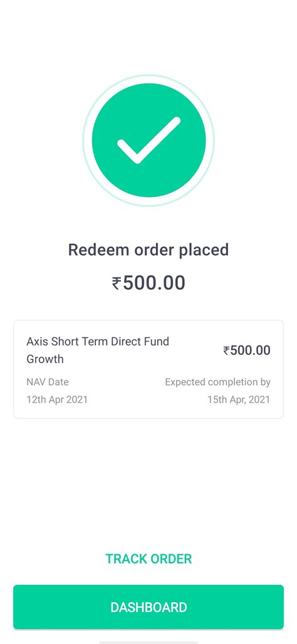Open the TRACK ORDER link
The image size is (297, 644).
click(148, 559)
